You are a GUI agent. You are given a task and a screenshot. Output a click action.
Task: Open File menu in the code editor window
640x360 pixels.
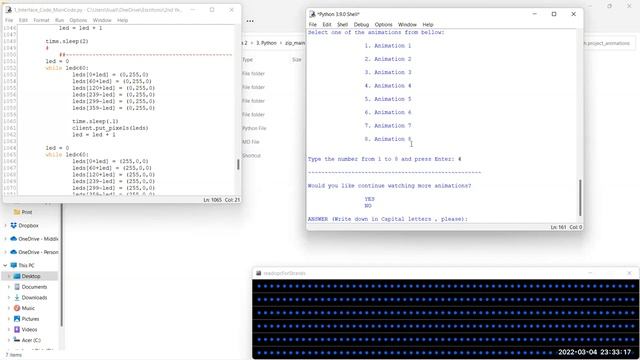click(x=9, y=20)
